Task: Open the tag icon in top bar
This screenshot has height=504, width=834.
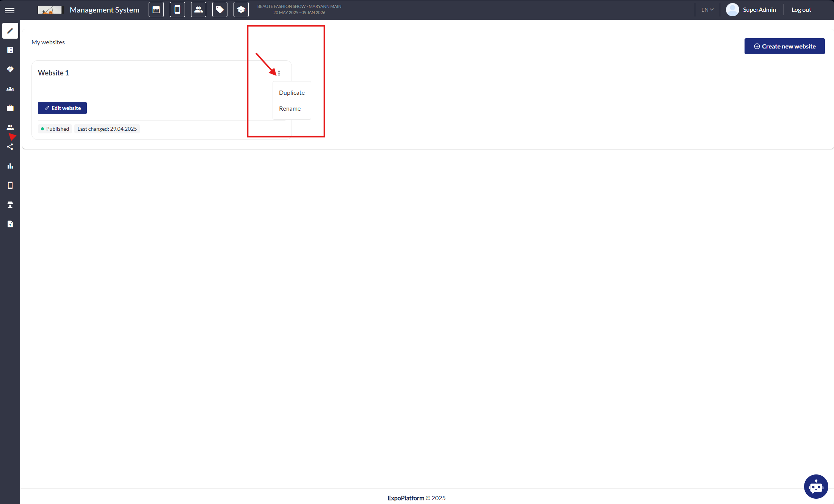Action: tap(220, 10)
